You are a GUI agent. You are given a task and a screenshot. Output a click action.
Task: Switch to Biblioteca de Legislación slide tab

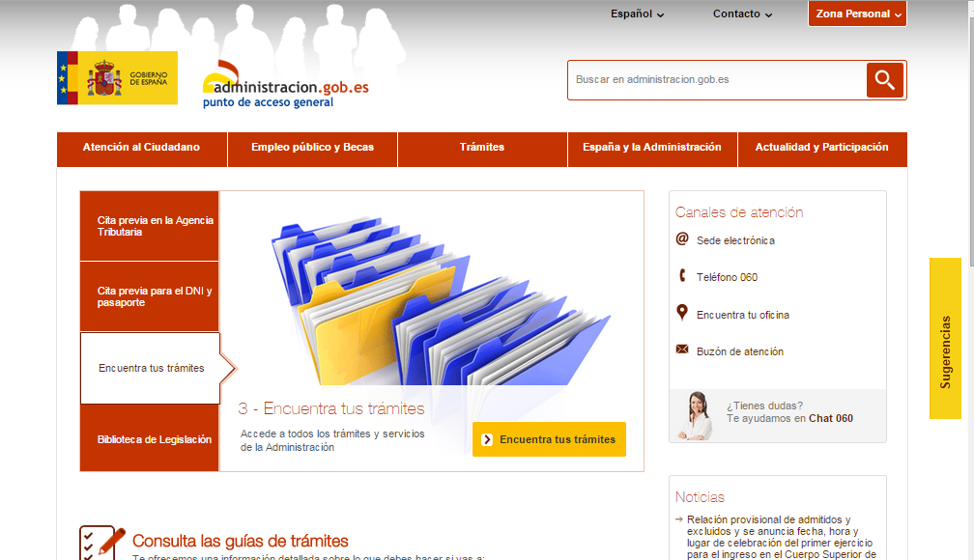coord(150,439)
